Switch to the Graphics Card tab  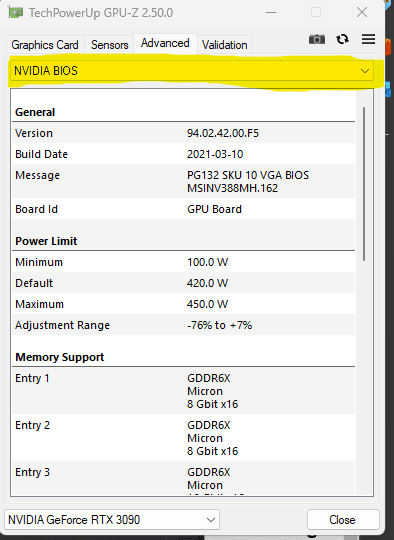pos(45,45)
